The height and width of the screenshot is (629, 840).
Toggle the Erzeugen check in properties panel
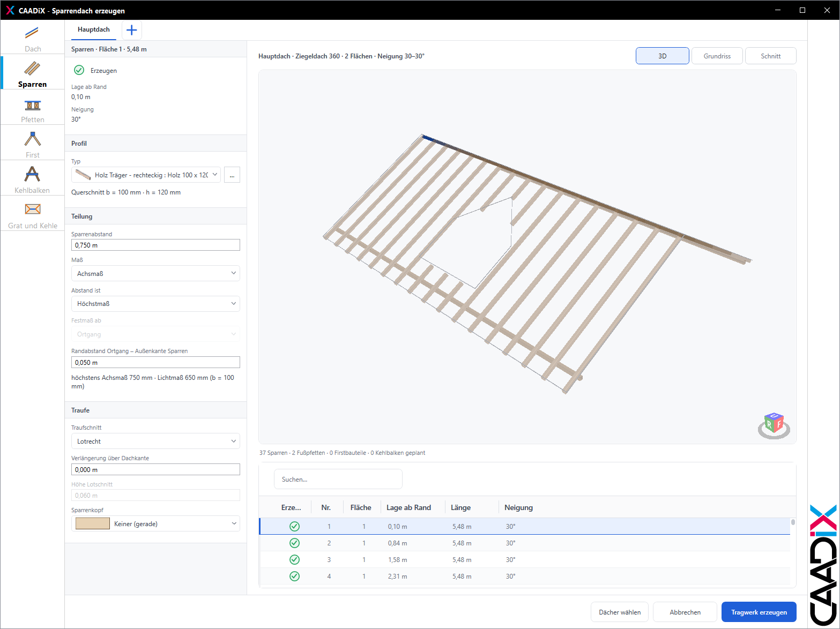click(79, 70)
